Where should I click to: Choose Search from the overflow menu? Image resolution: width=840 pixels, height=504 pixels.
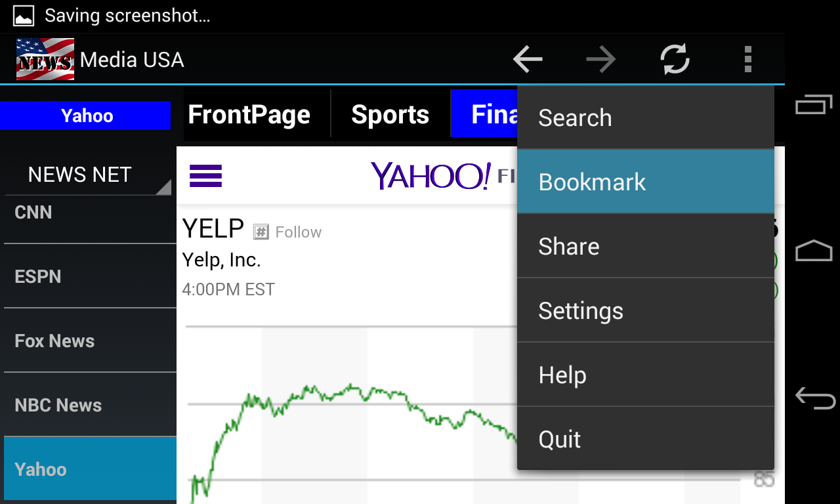tap(645, 118)
